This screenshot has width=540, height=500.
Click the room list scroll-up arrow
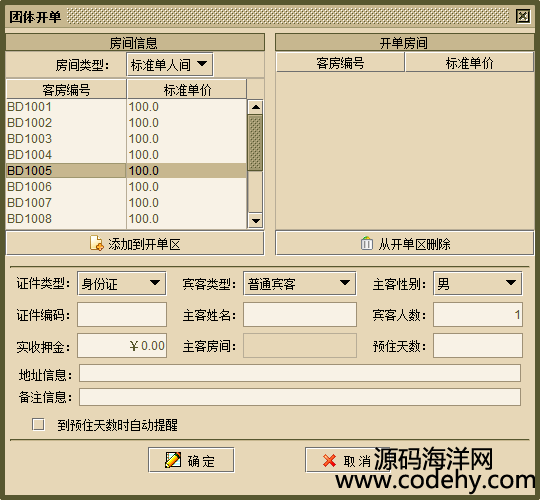256,107
